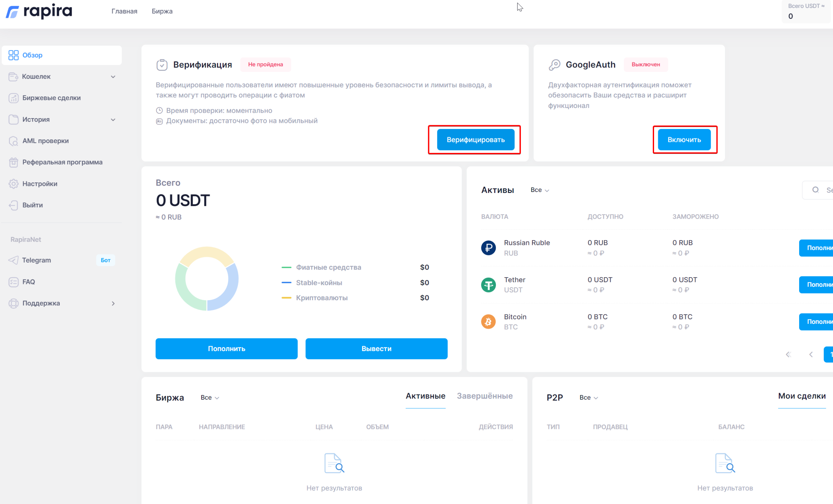This screenshot has height=504, width=833.
Task: Expand the Поддержка submenu arrow
Action: coord(113,303)
